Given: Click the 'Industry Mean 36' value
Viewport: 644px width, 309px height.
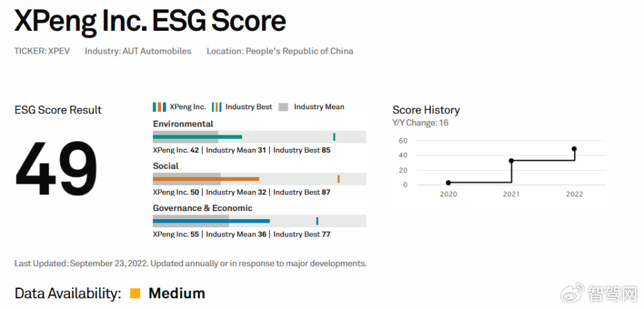Looking at the screenshot, I should [236, 235].
